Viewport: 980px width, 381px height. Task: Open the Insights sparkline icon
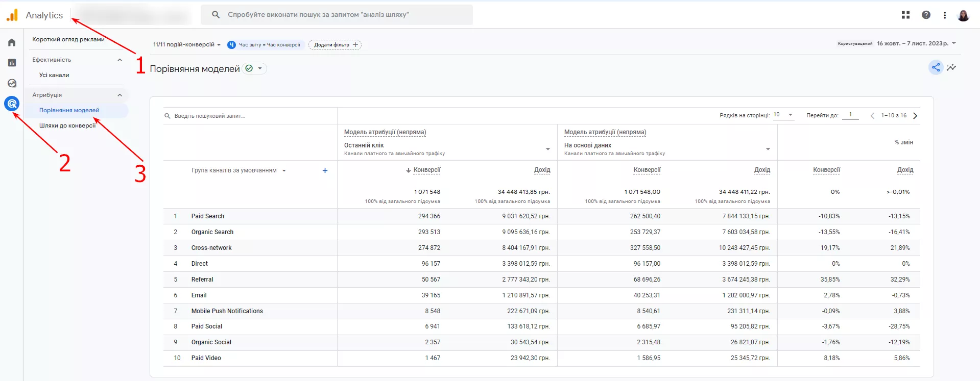tap(951, 67)
